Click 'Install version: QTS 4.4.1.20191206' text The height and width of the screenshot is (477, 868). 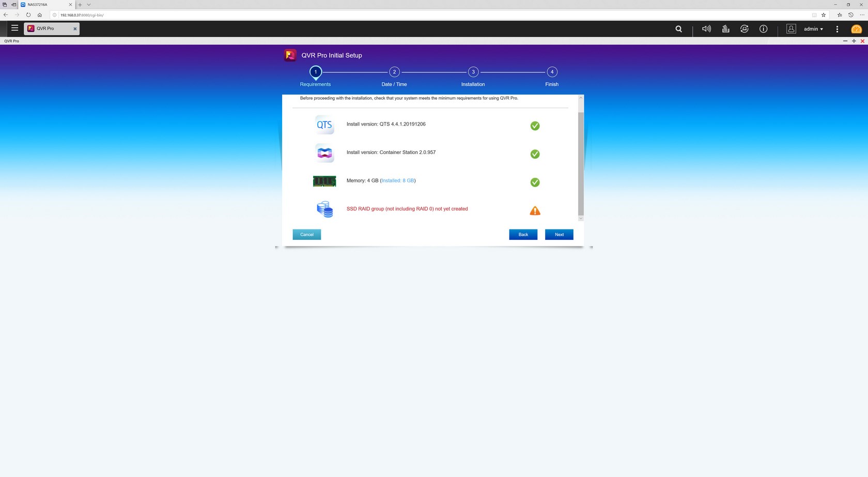point(386,124)
